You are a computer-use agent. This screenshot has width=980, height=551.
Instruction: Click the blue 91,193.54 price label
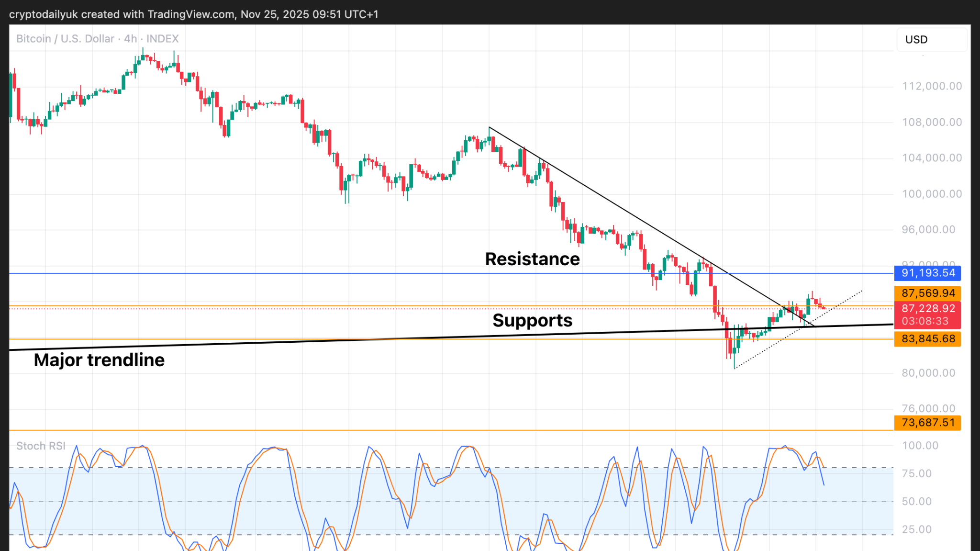tap(927, 273)
